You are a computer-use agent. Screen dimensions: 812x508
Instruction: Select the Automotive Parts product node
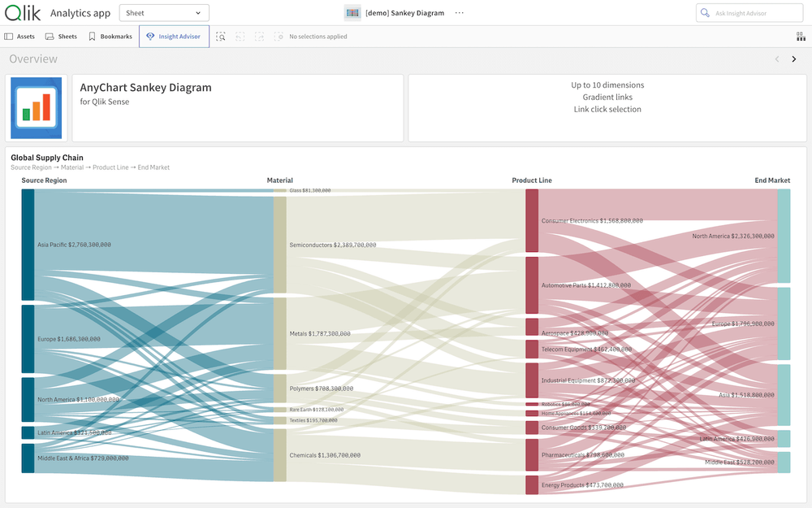tap(532, 285)
